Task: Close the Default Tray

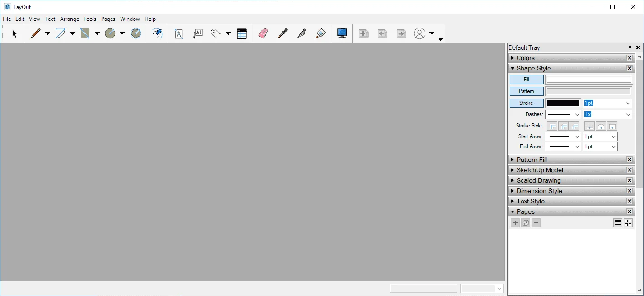Action: pyautogui.click(x=638, y=47)
